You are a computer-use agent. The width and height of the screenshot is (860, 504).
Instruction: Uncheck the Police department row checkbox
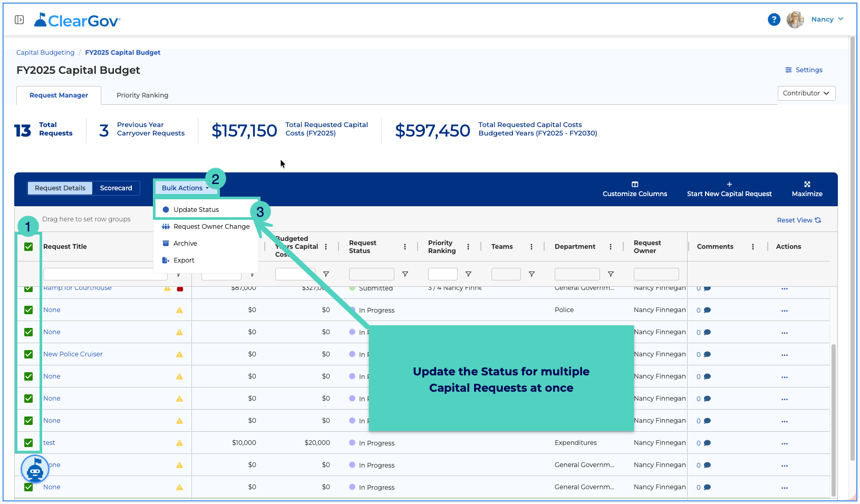[28, 310]
